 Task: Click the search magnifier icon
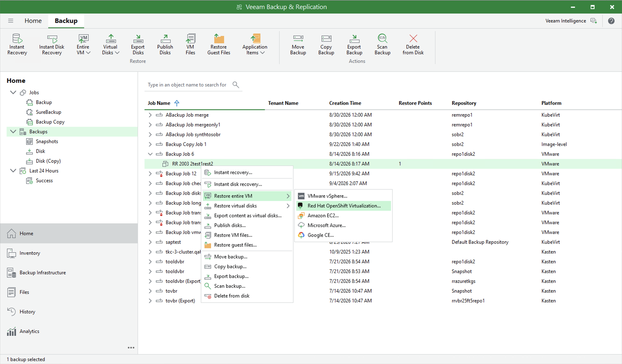coord(236,85)
